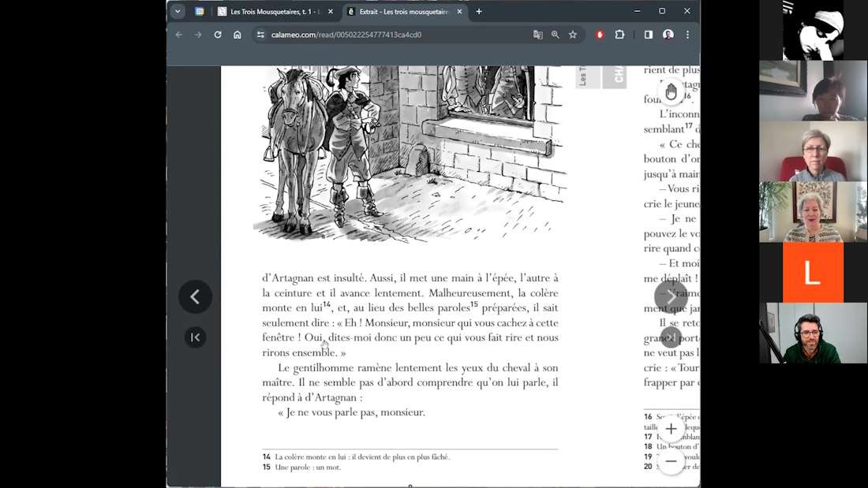This screenshot has height=488, width=868.
Task: Switch to Les Trois Mousquetaires t. 1 tab
Action: [x=275, y=11]
